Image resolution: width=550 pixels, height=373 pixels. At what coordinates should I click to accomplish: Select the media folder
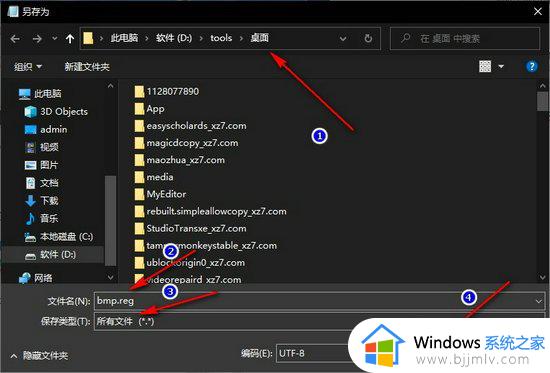(x=154, y=177)
